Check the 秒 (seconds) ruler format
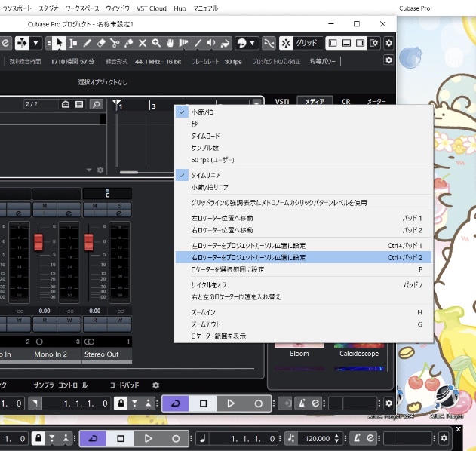 point(195,124)
